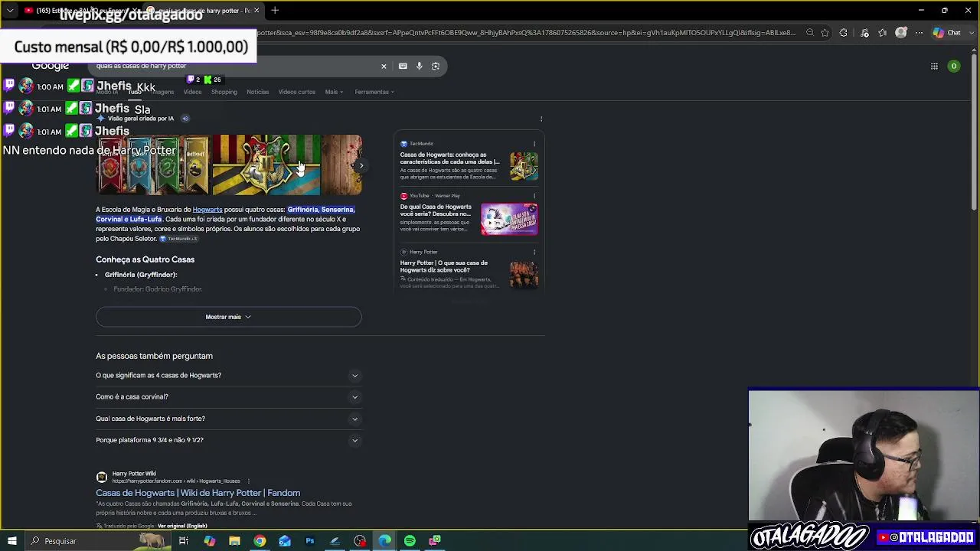Close the Harry Potter search tab
This screenshot has width=980, height=551.
click(256, 11)
